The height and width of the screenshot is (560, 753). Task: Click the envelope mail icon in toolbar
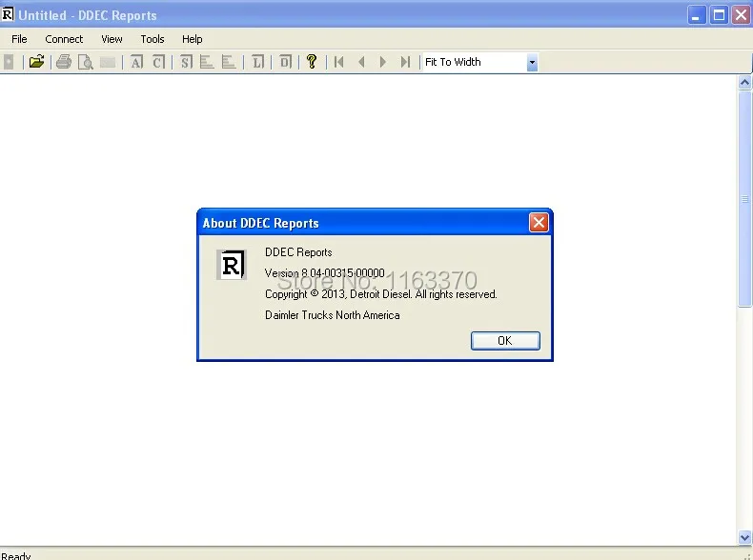point(108,63)
